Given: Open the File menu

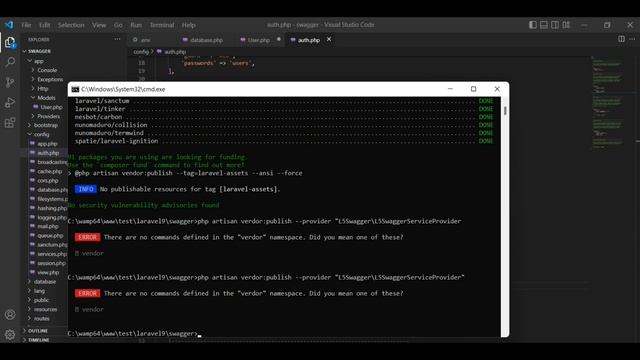Looking at the screenshot, I should click(x=26, y=25).
